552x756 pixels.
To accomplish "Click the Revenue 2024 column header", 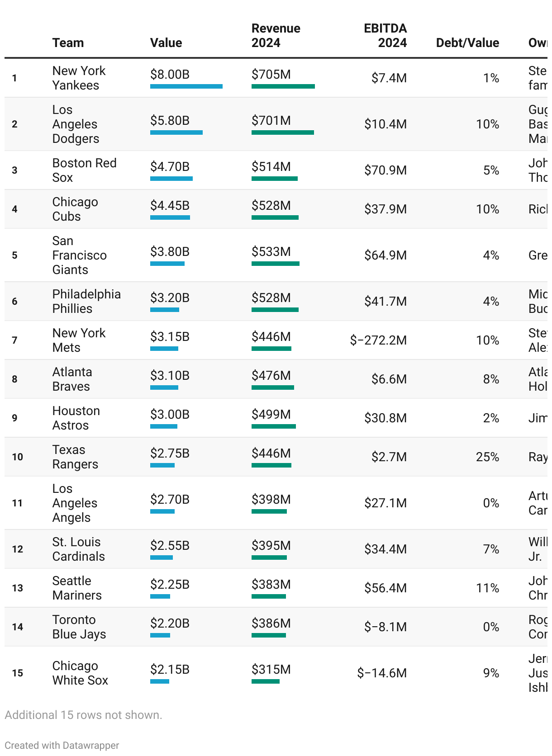I will pos(276,36).
